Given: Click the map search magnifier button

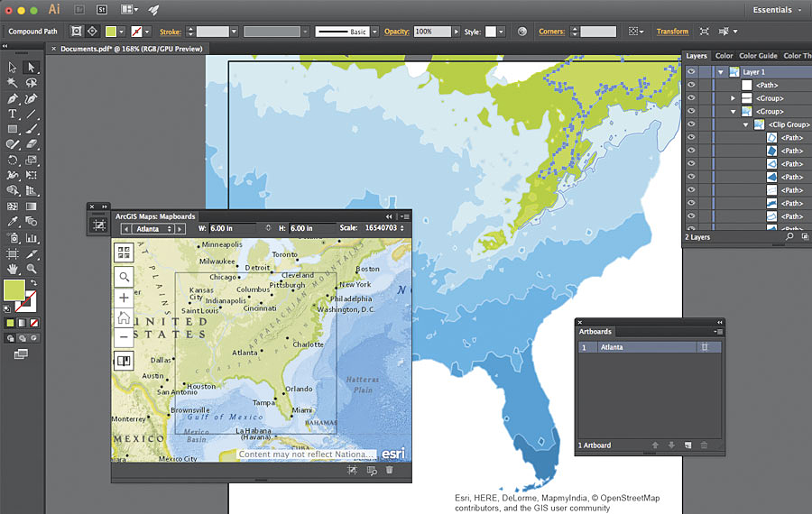Looking at the screenshot, I should click(x=125, y=277).
